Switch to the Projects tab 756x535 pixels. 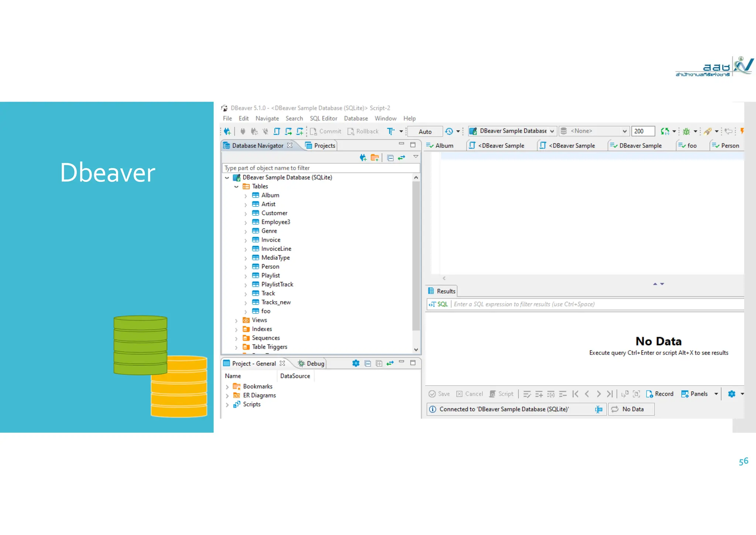click(320, 146)
